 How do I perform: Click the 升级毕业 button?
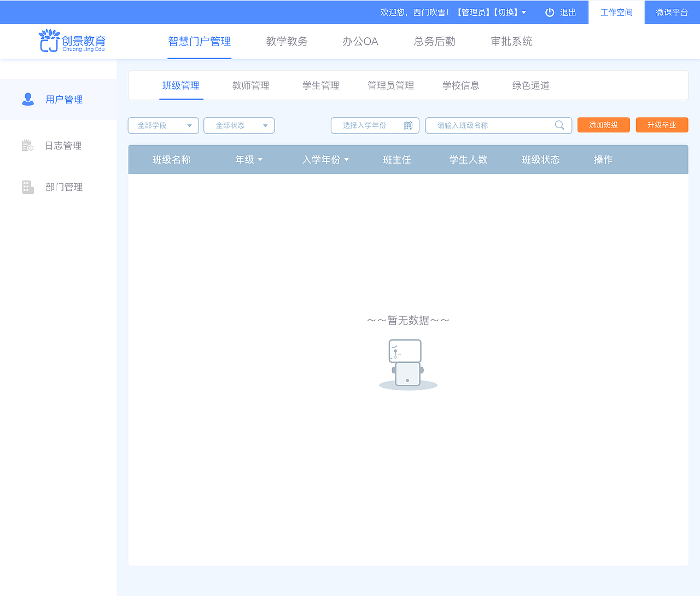pyautogui.click(x=662, y=125)
